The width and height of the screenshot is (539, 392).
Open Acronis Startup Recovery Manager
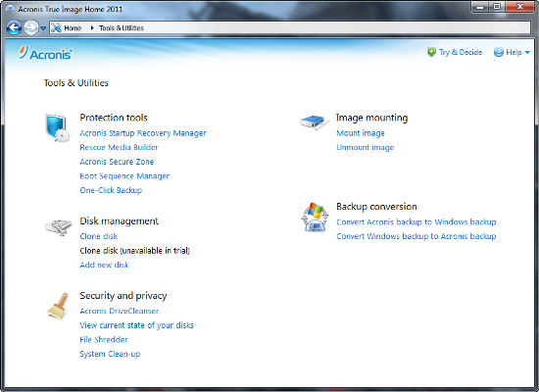[143, 133]
